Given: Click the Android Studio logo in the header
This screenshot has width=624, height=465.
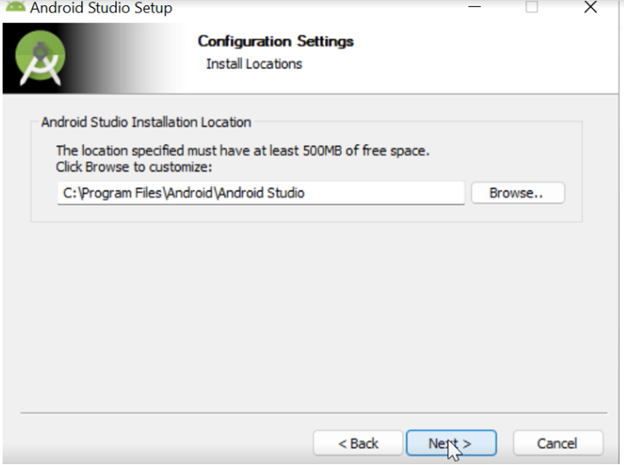Looking at the screenshot, I should click(x=41, y=60).
